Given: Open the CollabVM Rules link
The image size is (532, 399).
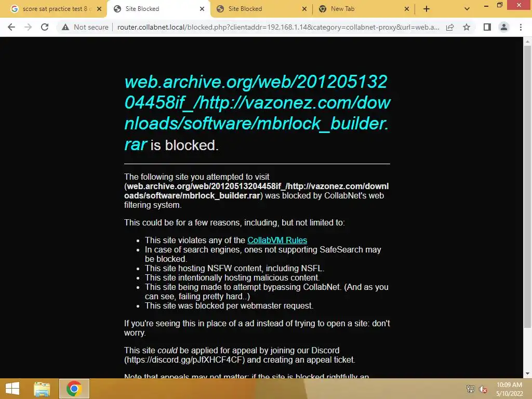Looking at the screenshot, I should (x=277, y=240).
